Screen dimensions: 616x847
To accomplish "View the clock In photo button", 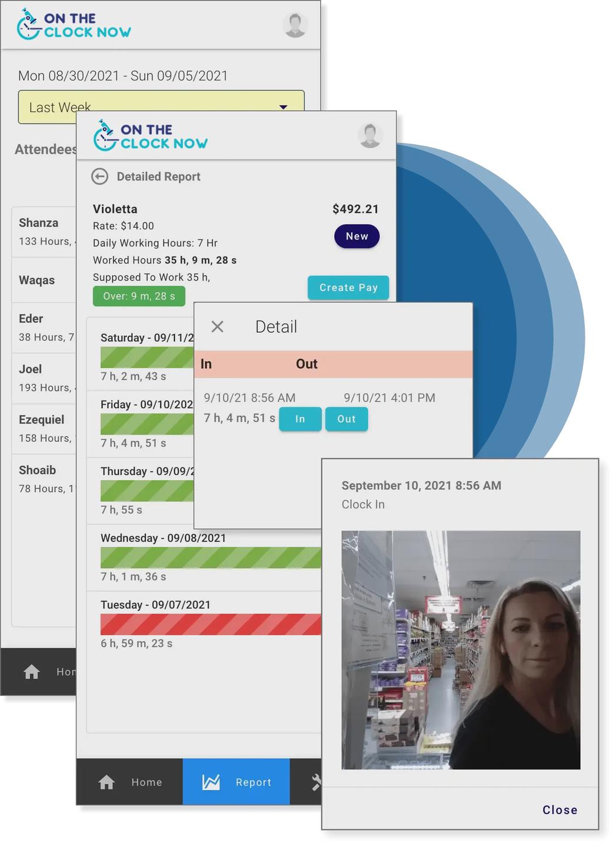I will (x=300, y=419).
